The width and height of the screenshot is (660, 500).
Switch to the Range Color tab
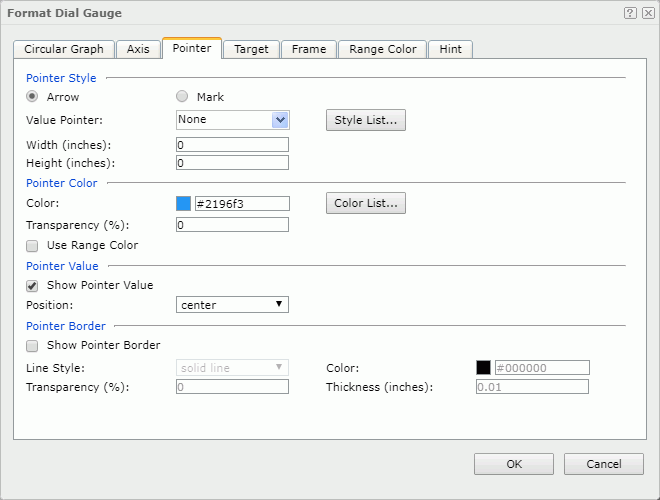pos(382,49)
